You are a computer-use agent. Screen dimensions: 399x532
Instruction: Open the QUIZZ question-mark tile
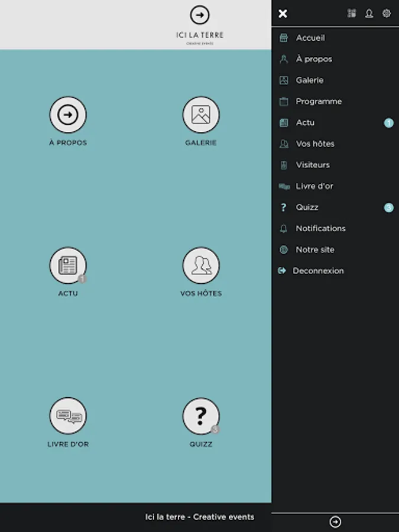pyautogui.click(x=201, y=416)
